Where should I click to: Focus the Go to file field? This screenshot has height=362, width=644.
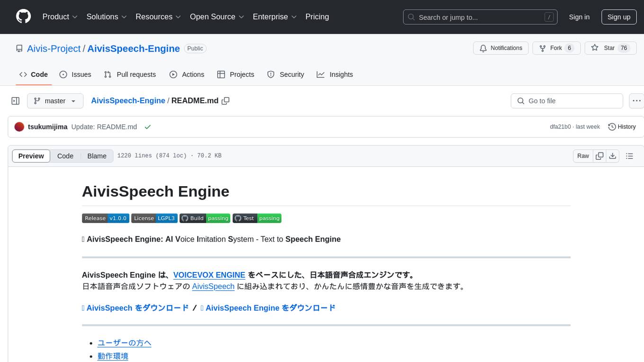click(x=567, y=101)
